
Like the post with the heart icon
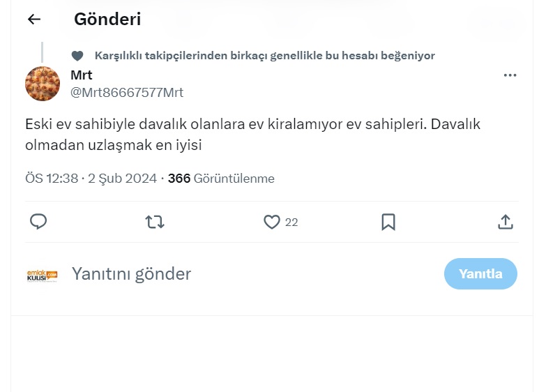(x=271, y=222)
